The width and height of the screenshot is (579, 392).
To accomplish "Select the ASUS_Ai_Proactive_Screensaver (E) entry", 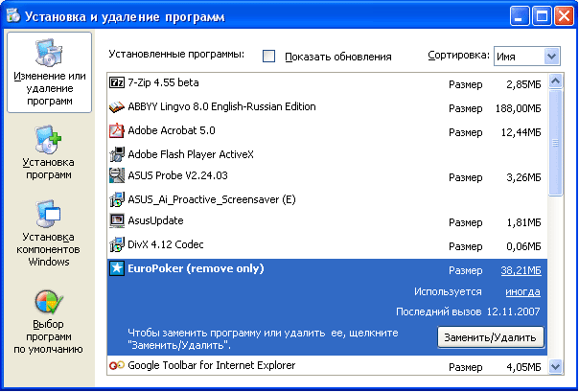I will 327,199.
